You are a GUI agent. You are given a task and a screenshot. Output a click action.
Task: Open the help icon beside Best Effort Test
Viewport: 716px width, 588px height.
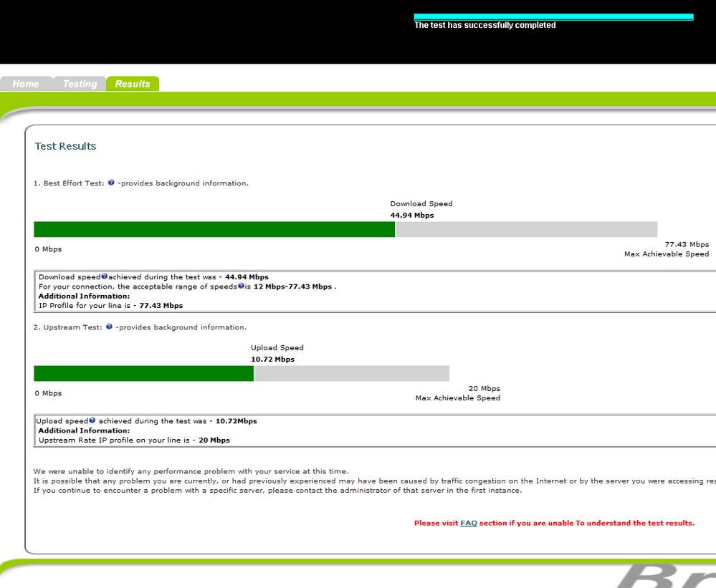coord(111,183)
